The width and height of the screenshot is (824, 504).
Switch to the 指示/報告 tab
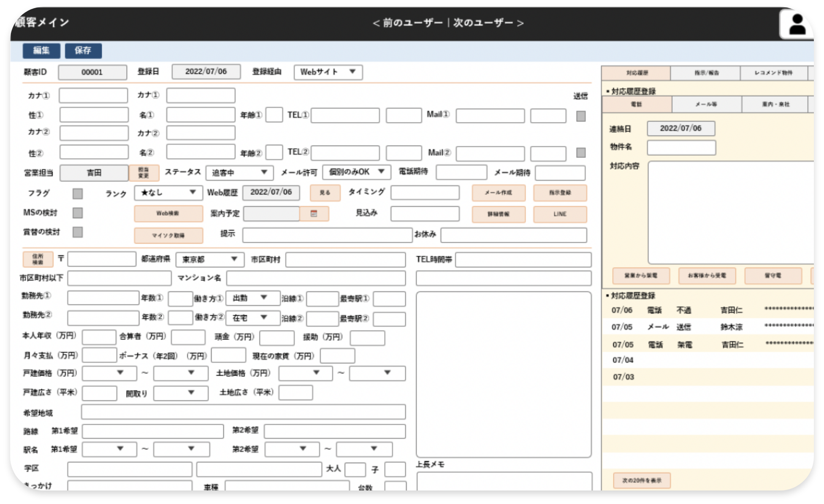705,73
